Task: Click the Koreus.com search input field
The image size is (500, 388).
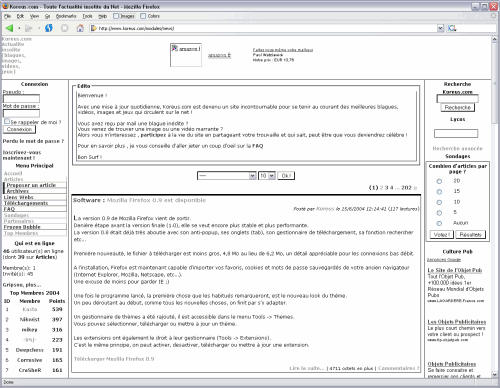Action: 457,99
